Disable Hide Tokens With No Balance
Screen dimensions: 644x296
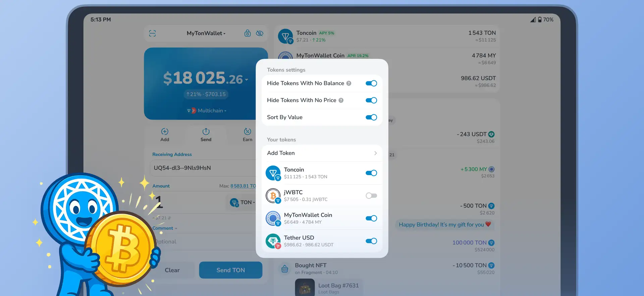point(371,83)
